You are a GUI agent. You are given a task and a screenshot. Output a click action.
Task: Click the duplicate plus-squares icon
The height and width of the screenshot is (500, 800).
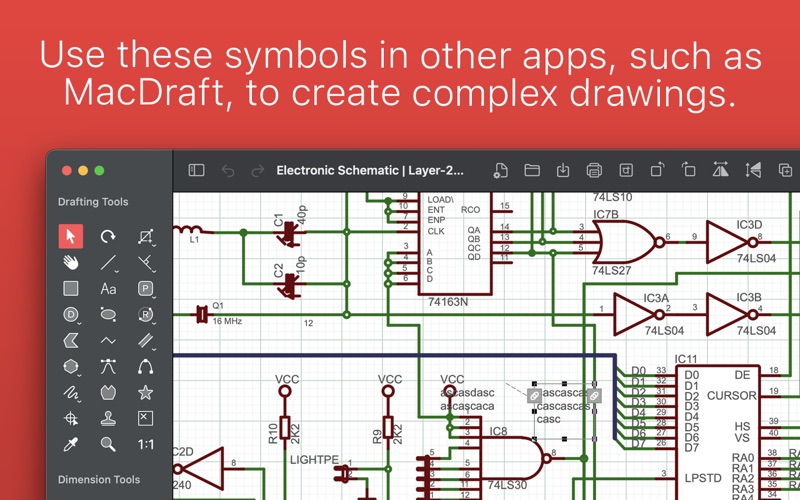785,170
